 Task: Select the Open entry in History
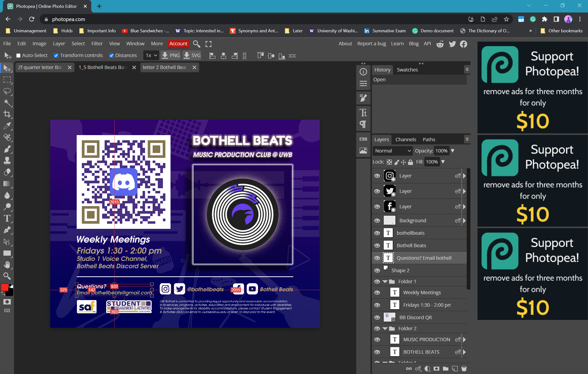(x=419, y=80)
